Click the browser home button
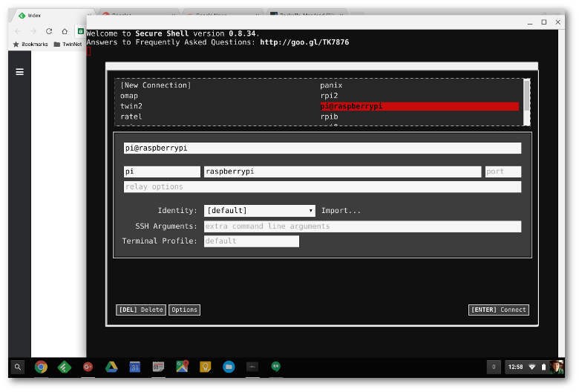Screen dimensions: 579x392 point(65,31)
